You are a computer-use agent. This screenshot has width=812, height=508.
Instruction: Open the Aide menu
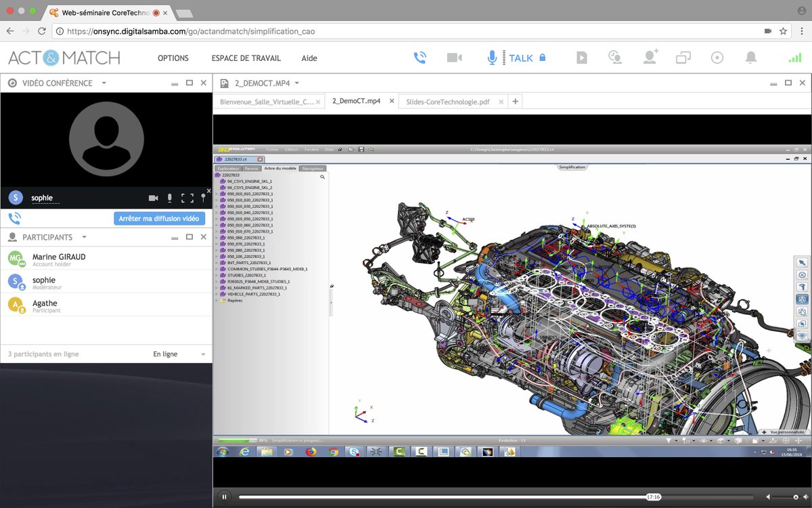309,58
